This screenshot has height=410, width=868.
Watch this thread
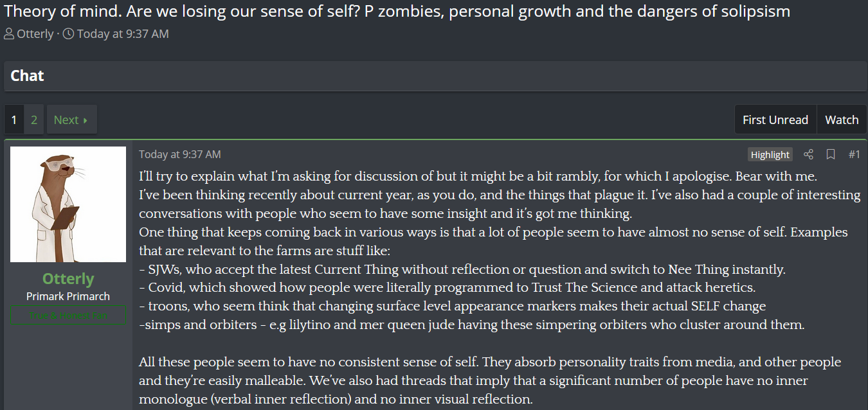tap(842, 120)
